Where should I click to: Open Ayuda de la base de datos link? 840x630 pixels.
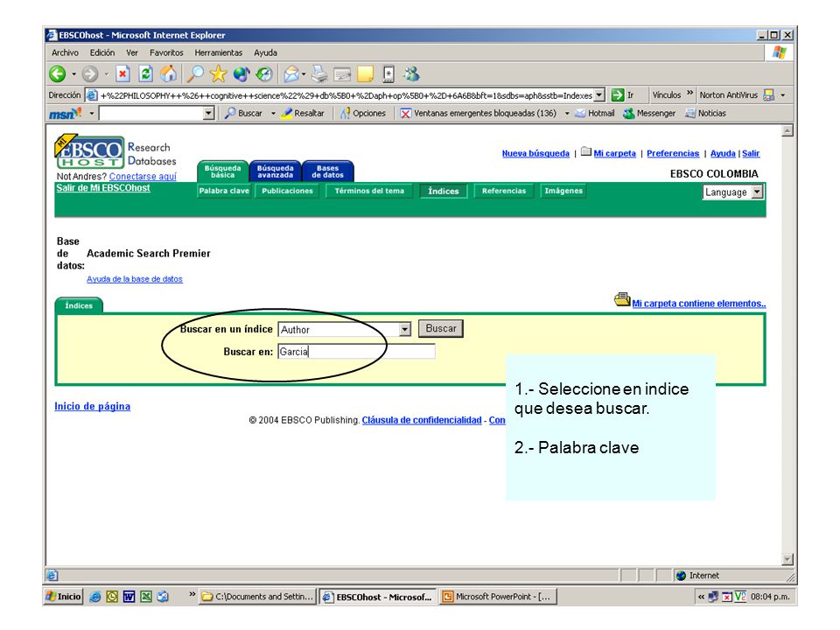point(135,279)
